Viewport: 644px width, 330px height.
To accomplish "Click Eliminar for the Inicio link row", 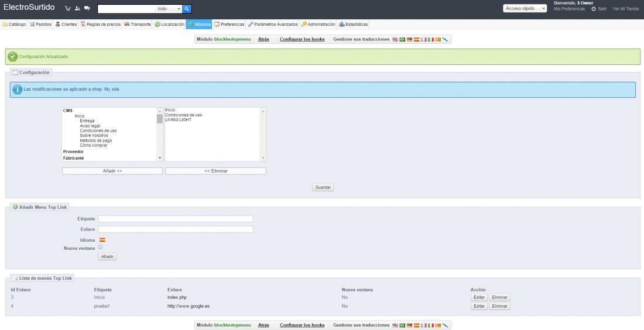I will click(499, 297).
